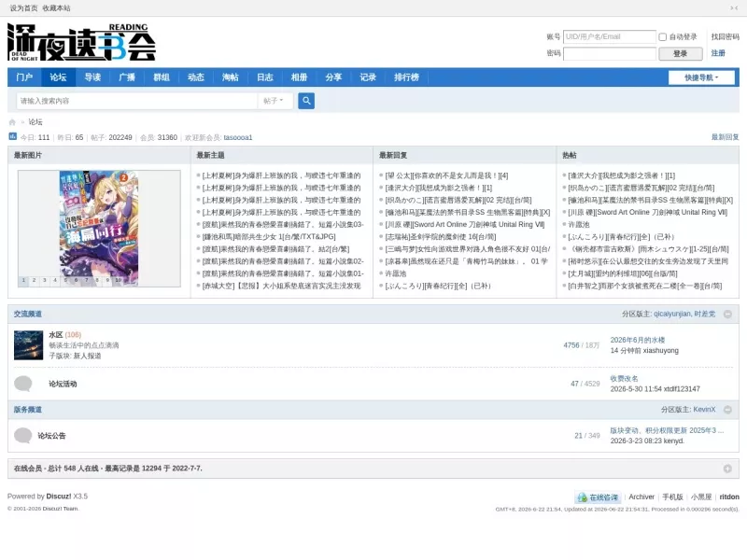
Task: Click the Archiver footer link
Action: point(641,497)
